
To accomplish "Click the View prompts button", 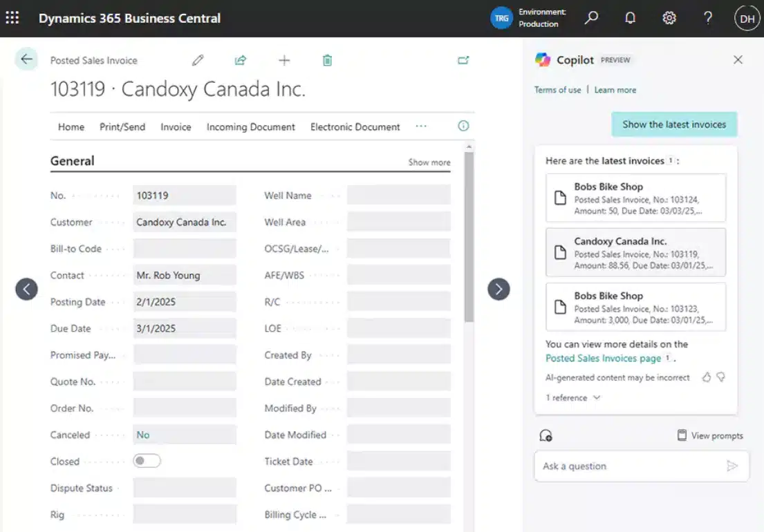I will click(x=710, y=435).
